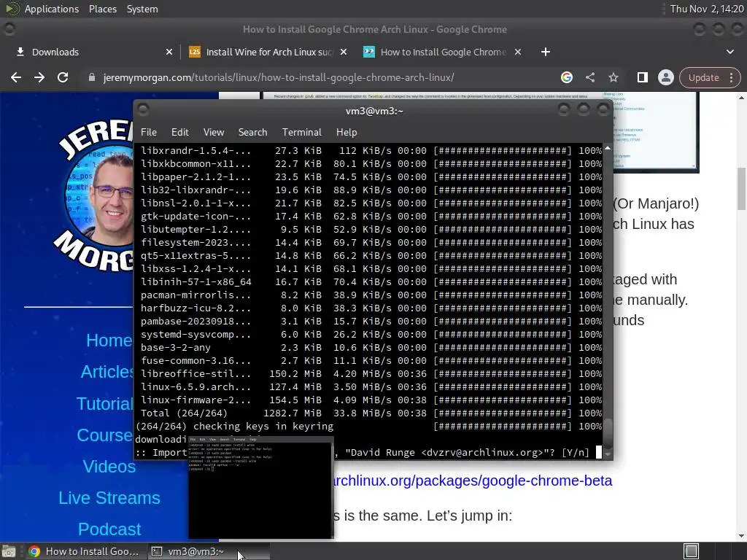747x560 pixels.
Task: Open terminal Edit menu
Action: [x=179, y=133]
